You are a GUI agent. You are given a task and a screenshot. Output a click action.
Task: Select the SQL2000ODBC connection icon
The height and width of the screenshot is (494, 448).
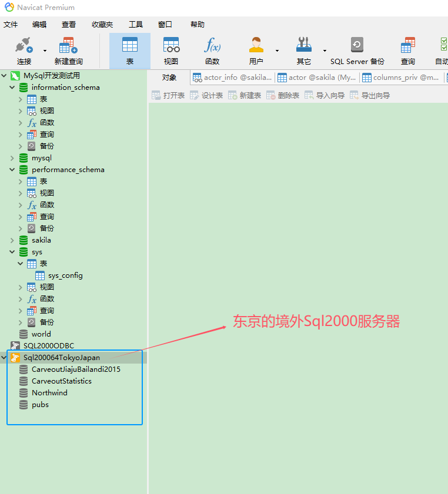pos(15,345)
